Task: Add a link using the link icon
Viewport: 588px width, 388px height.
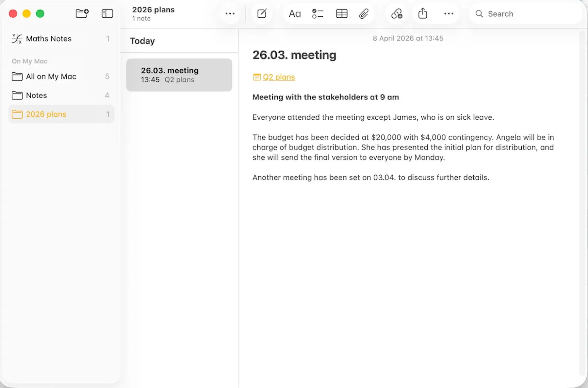Action: (x=396, y=14)
